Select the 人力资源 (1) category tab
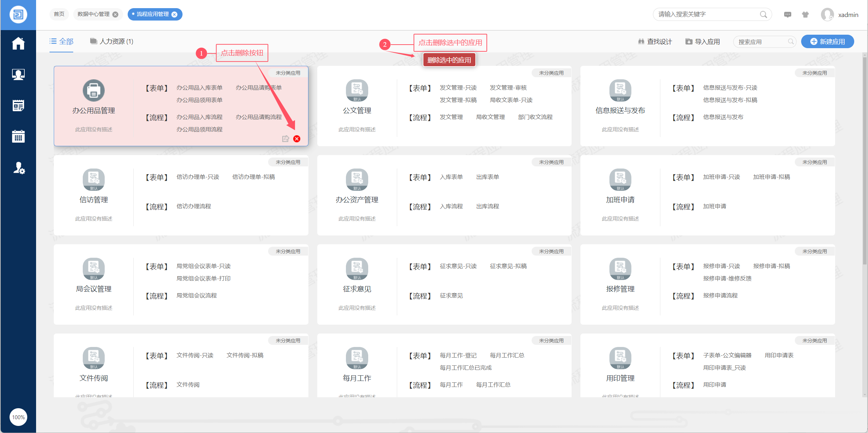868x433 pixels. click(112, 41)
